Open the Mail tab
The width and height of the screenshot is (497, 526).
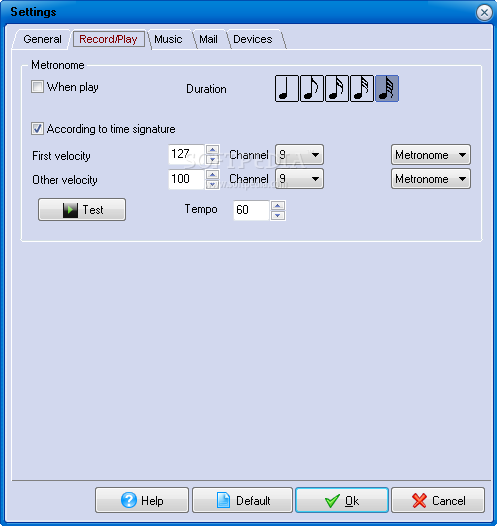coord(208,39)
